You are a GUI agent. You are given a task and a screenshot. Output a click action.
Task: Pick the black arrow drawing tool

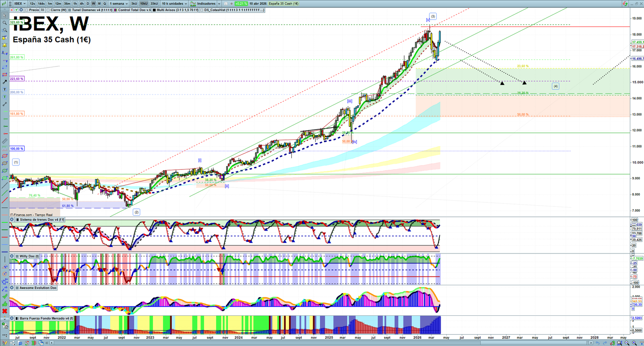pos(4,82)
